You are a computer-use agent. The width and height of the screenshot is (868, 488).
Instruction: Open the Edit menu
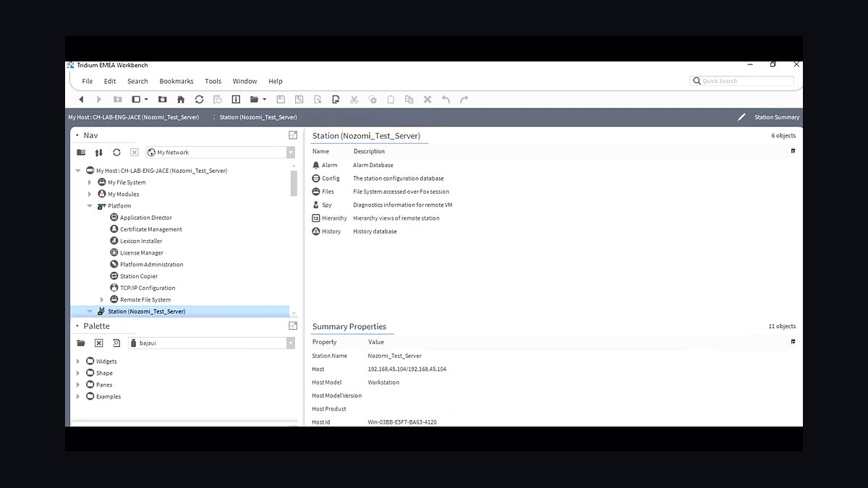pos(110,81)
